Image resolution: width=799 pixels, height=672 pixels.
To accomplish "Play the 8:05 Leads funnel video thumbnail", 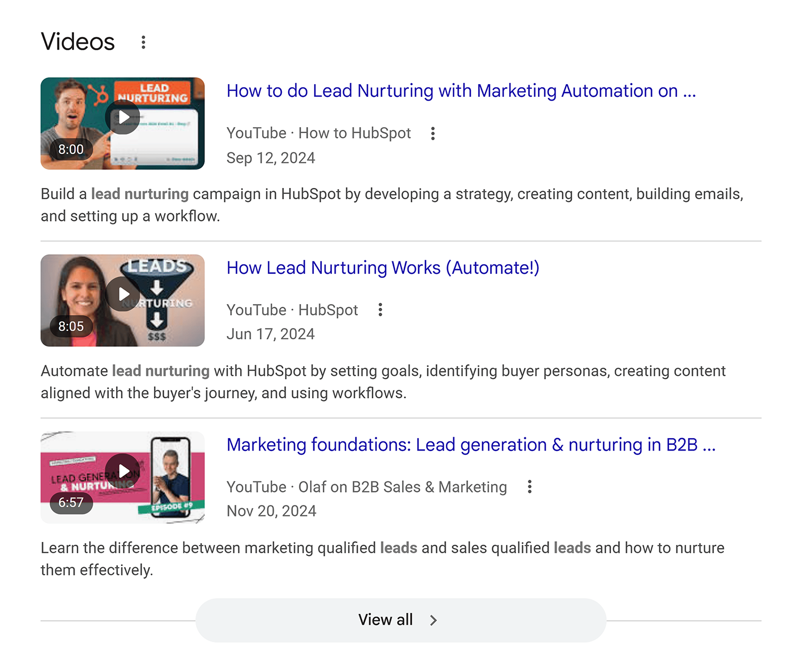I will tap(123, 300).
